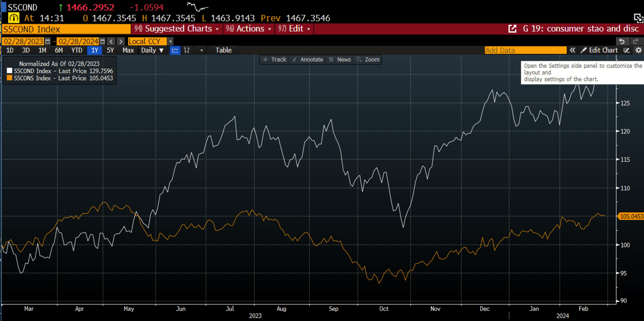Screen dimensions: 644x321
Task: Click the Zoom tool button
Action: [368, 59]
